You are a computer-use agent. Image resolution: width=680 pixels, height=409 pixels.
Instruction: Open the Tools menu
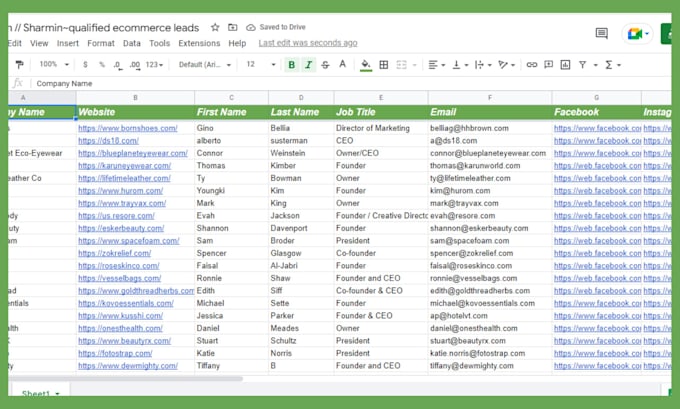click(x=159, y=43)
